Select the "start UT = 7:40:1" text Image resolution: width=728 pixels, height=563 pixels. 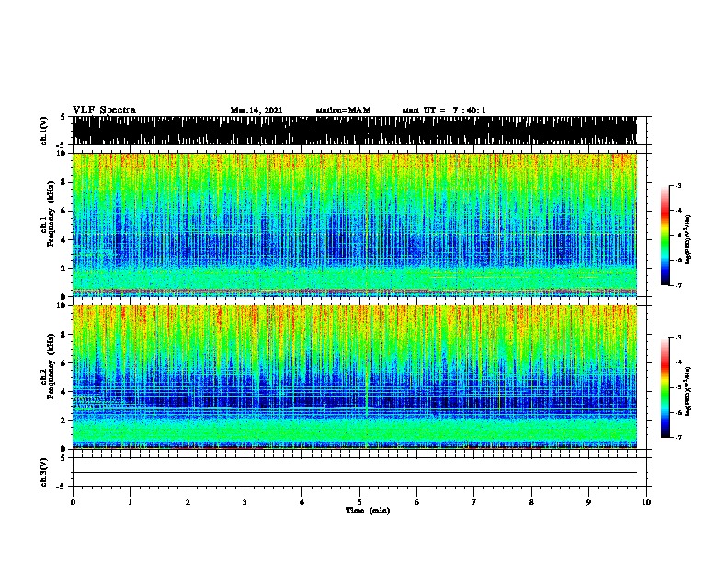click(444, 110)
